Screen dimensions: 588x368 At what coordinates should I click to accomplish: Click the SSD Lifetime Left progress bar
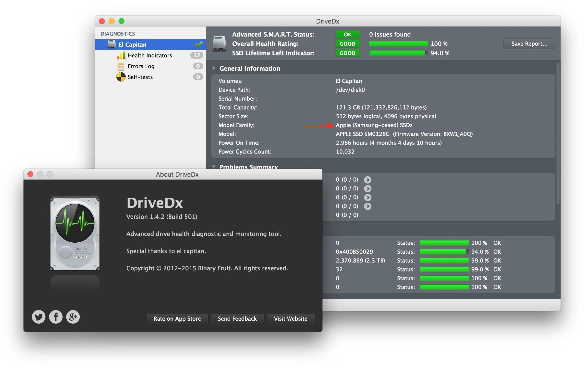[x=398, y=53]
